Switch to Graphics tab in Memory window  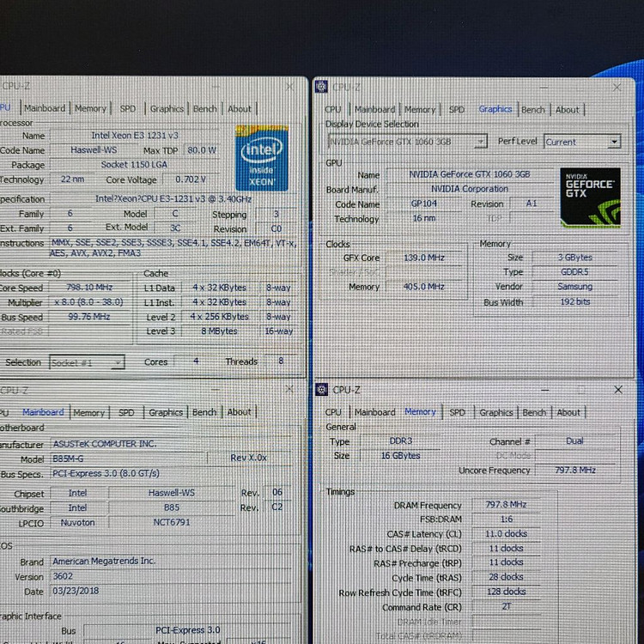coord(496,412)
